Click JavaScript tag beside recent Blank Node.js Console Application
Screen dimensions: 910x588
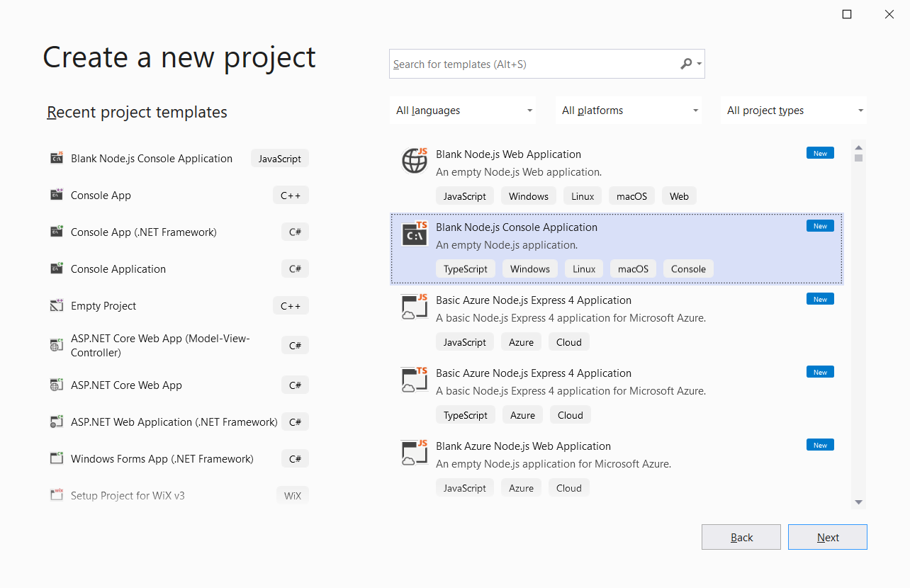[x=280, y=159]
